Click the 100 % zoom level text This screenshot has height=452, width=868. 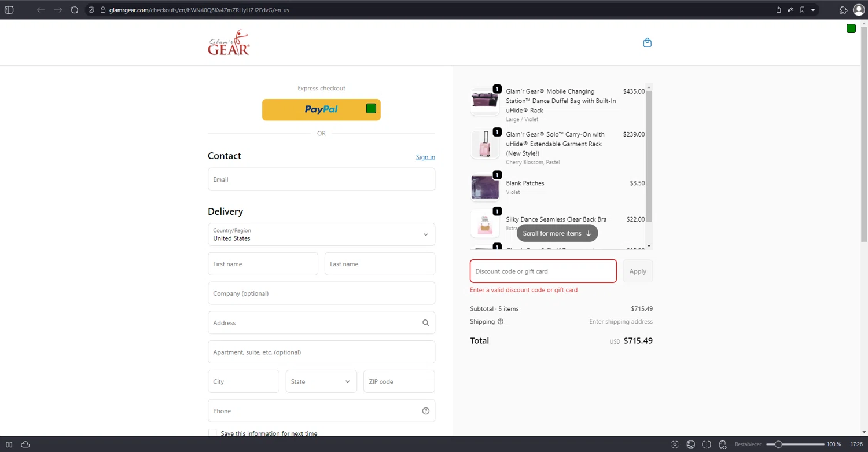(x=834, y=444)
